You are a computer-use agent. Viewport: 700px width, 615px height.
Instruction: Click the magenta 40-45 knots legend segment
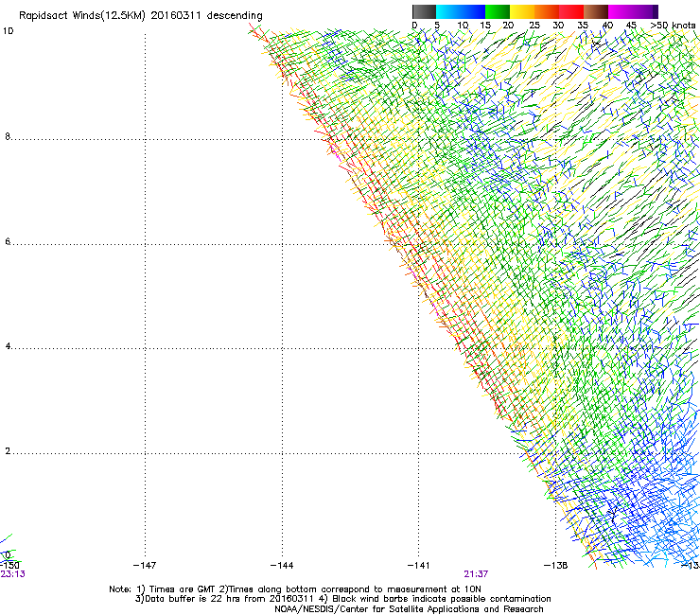[621, 11]
